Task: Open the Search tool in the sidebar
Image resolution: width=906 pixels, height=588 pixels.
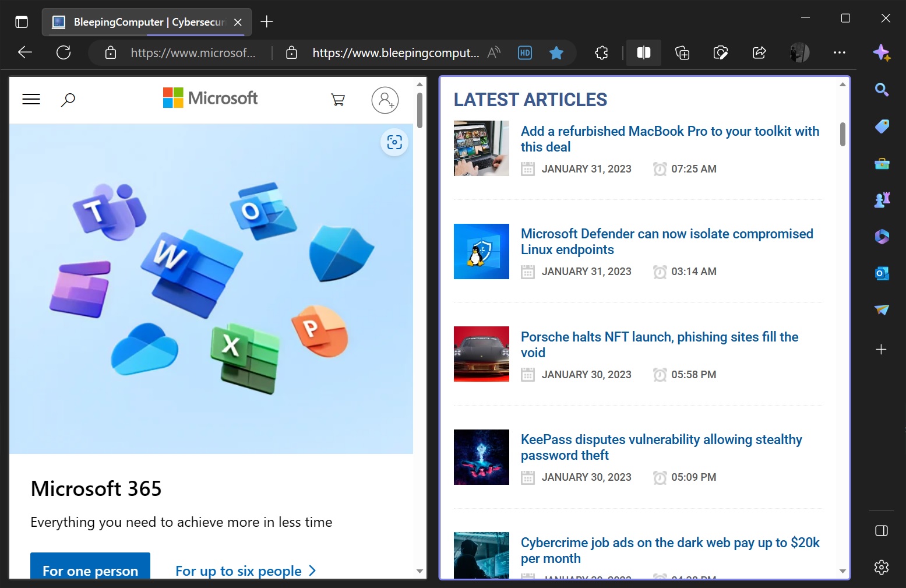Action: tap(882, 89)
